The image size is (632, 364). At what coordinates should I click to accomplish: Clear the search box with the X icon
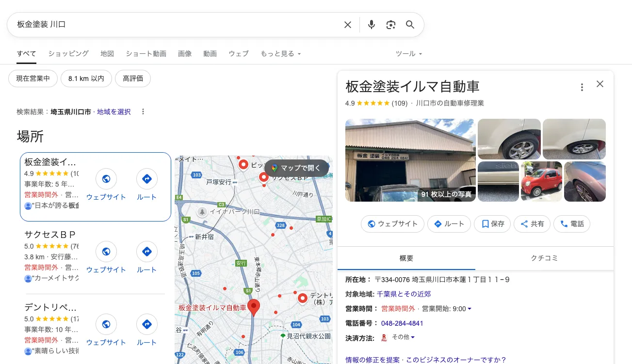(348, 25)
